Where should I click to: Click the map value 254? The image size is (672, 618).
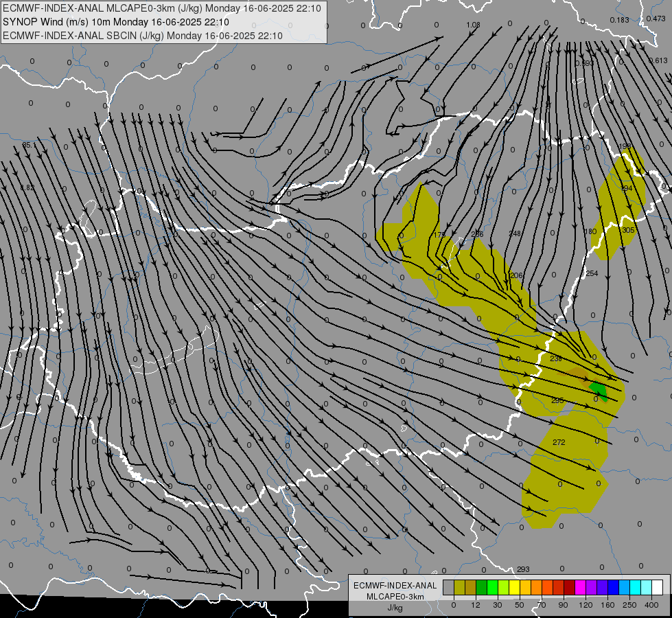pyautogui.click(x=592, y=273)
